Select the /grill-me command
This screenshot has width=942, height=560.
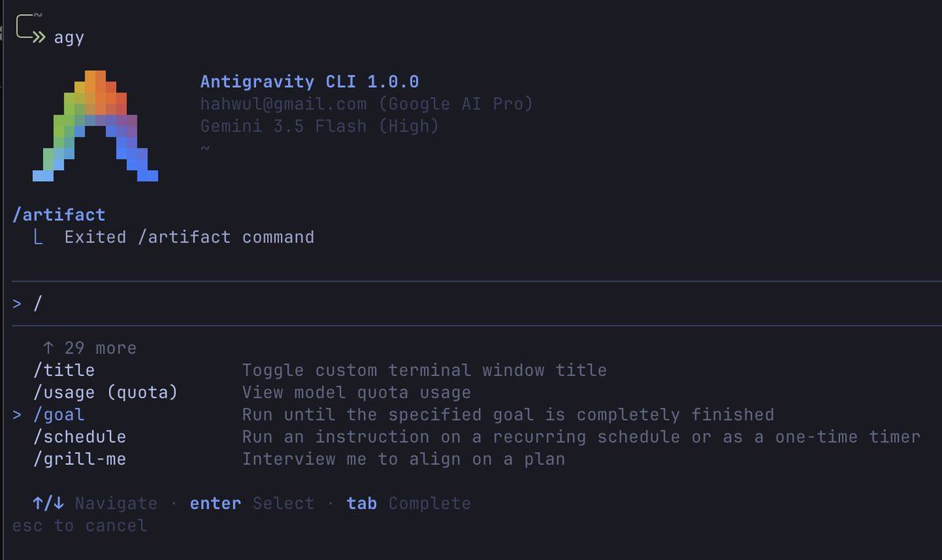(x=79, y=459)
